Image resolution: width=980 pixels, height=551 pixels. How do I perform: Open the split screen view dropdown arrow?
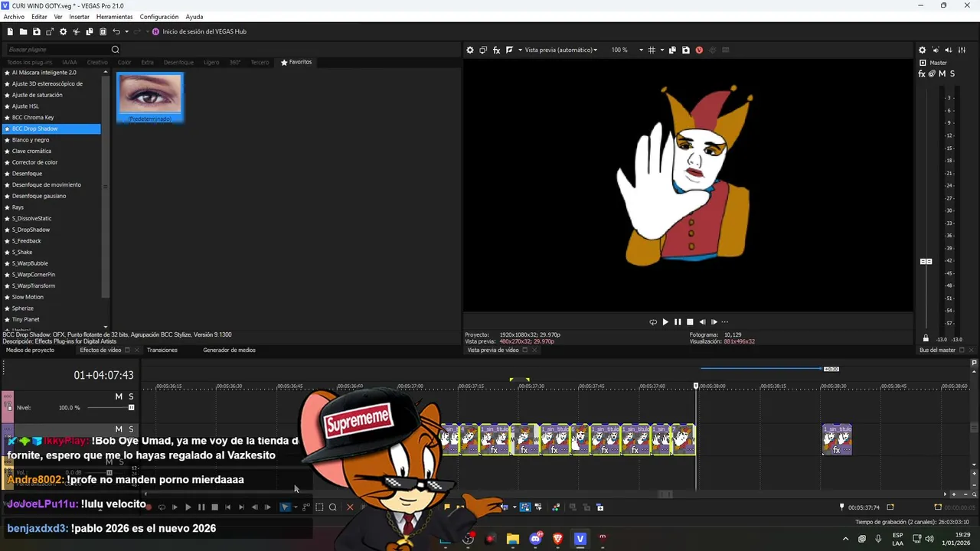tap(520, 50)
